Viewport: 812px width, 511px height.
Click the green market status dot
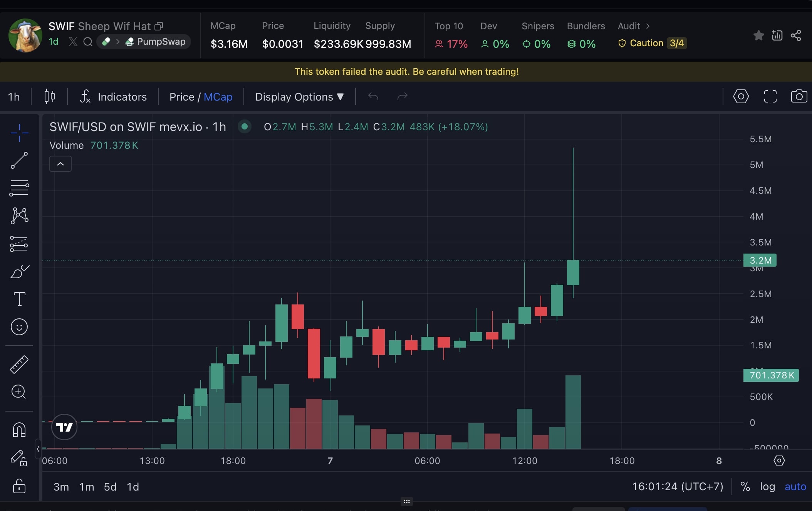coord(245,126)
